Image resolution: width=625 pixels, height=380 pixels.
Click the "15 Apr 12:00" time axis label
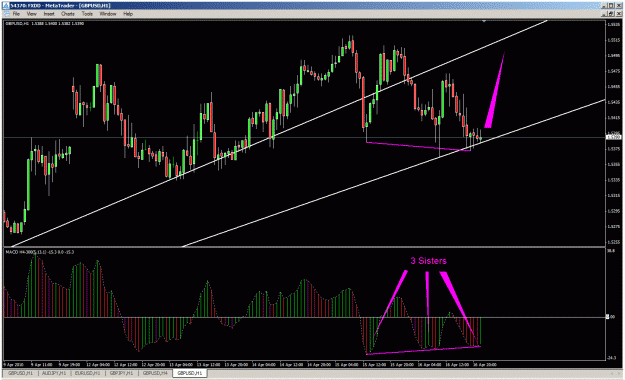pos(374,364)
